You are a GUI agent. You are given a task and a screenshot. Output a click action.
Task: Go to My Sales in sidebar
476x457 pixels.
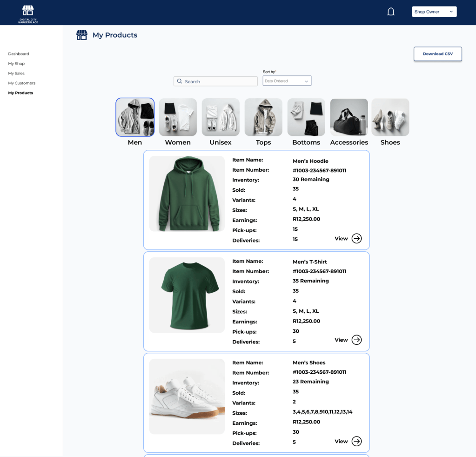(x=16, y=74)
